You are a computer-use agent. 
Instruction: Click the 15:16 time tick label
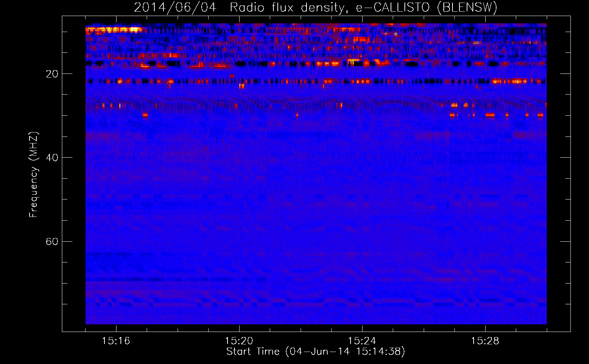tap(116, 341)
